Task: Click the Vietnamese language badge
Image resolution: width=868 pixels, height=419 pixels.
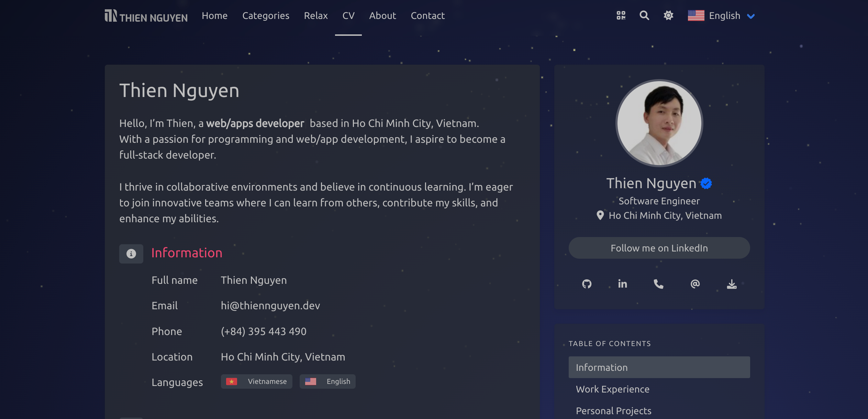Action: 256,382
